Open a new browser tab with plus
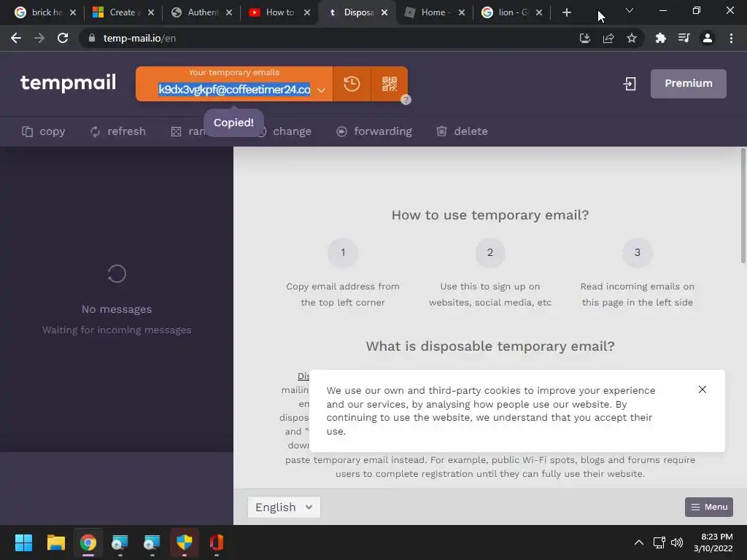The width and height of the screenshot is (747, 560). pos(566,12)
